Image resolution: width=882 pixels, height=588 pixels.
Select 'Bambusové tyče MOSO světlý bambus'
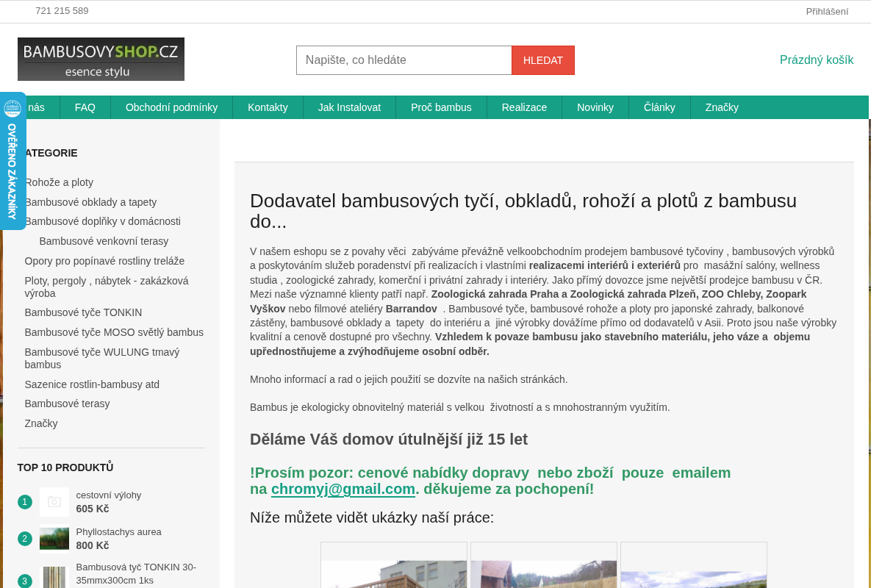click(x=114, y=332)
